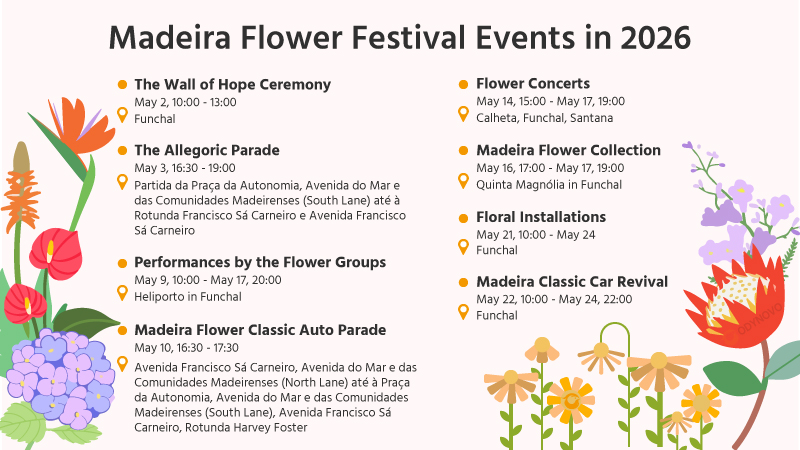The width and height of the screenshot is (800, 450).
Task: Click the Performances by the Flower Groups title
Action: [x=260, y=262]
